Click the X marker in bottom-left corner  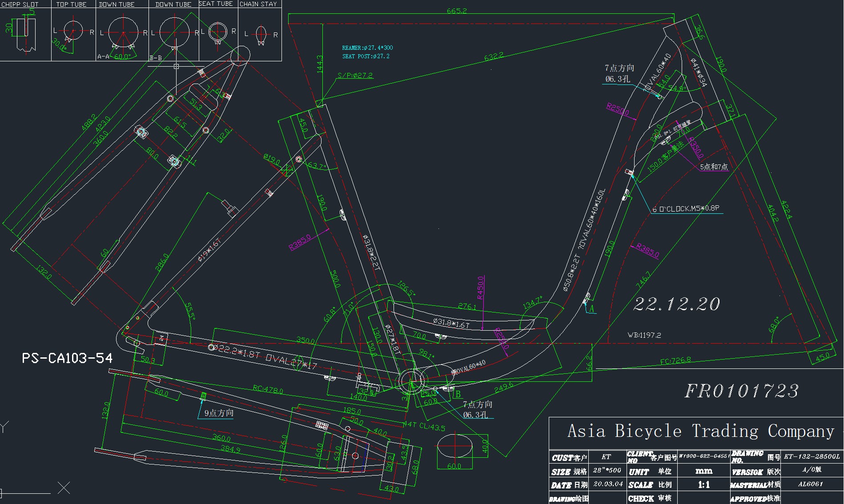(64, 488)
